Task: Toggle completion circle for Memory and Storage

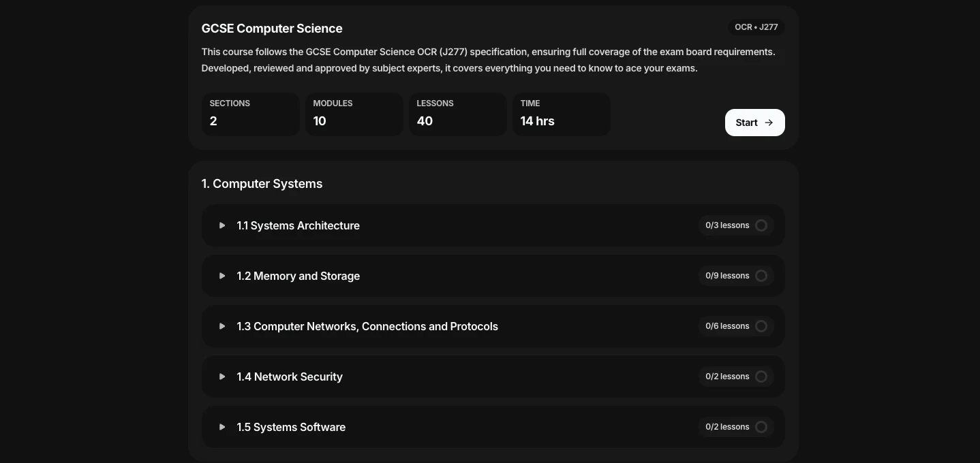Action: coord(761,276)
